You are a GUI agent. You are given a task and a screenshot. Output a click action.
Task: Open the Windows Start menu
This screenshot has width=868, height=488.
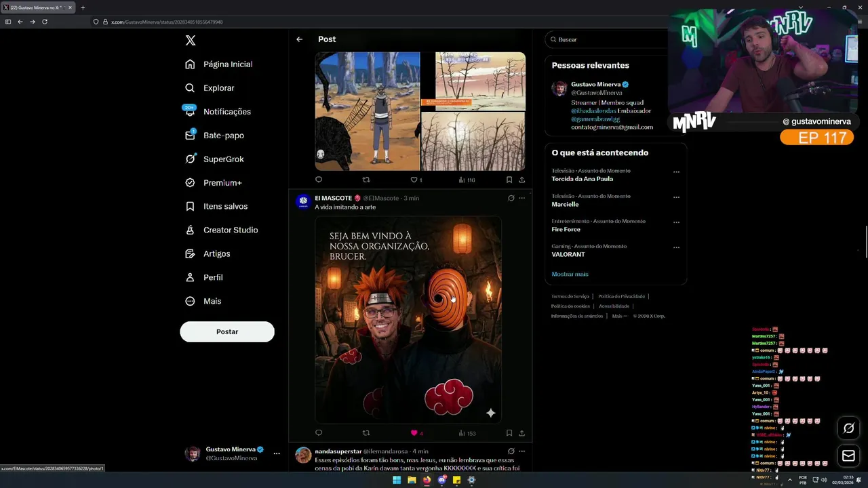tap(397, 480)
